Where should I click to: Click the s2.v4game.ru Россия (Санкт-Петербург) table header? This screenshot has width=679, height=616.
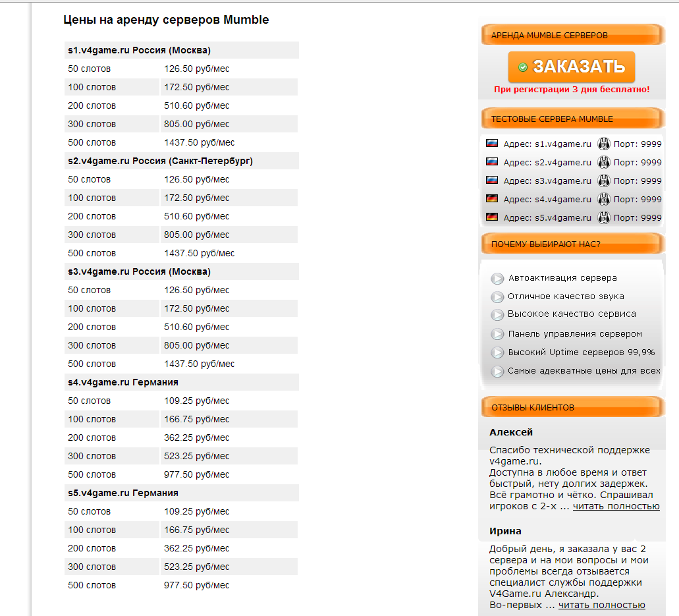coord(182,161)
